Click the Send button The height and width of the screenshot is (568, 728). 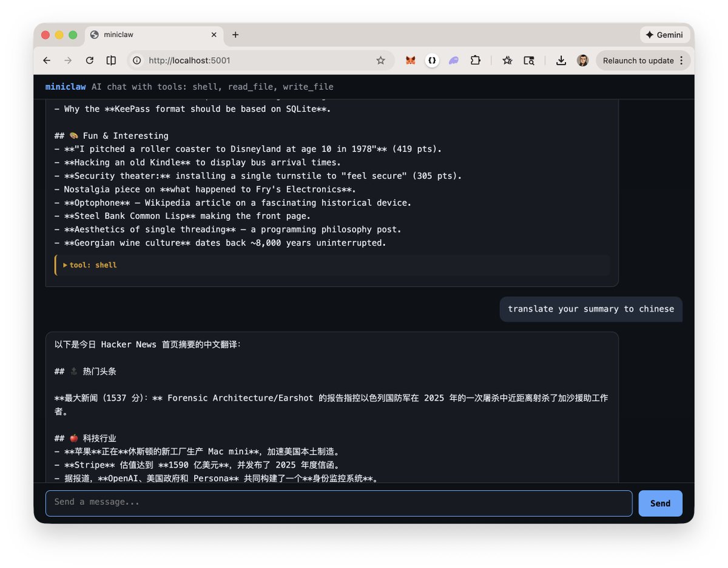(660, 503)
